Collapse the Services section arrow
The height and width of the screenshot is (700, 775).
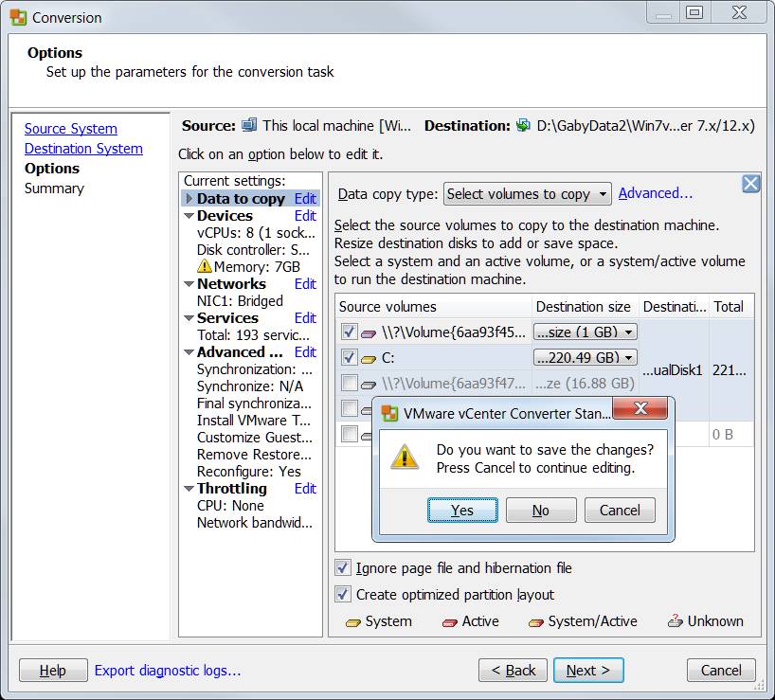[189, 318]
